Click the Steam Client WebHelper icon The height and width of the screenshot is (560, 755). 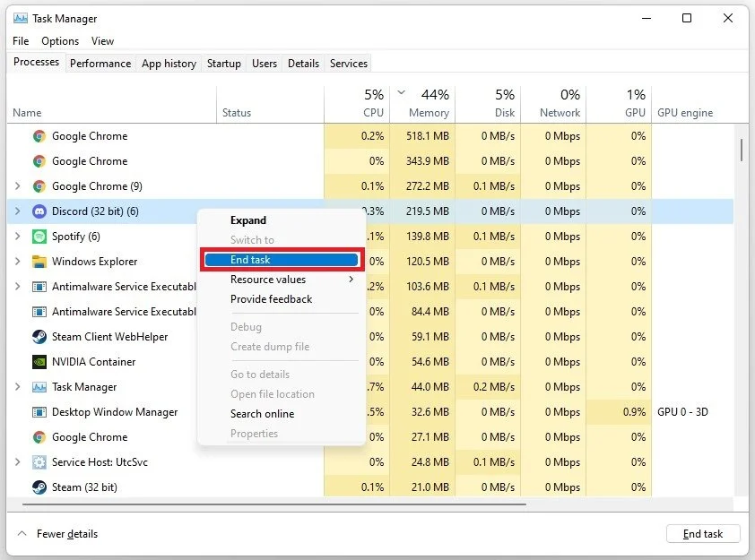point(39,337)
